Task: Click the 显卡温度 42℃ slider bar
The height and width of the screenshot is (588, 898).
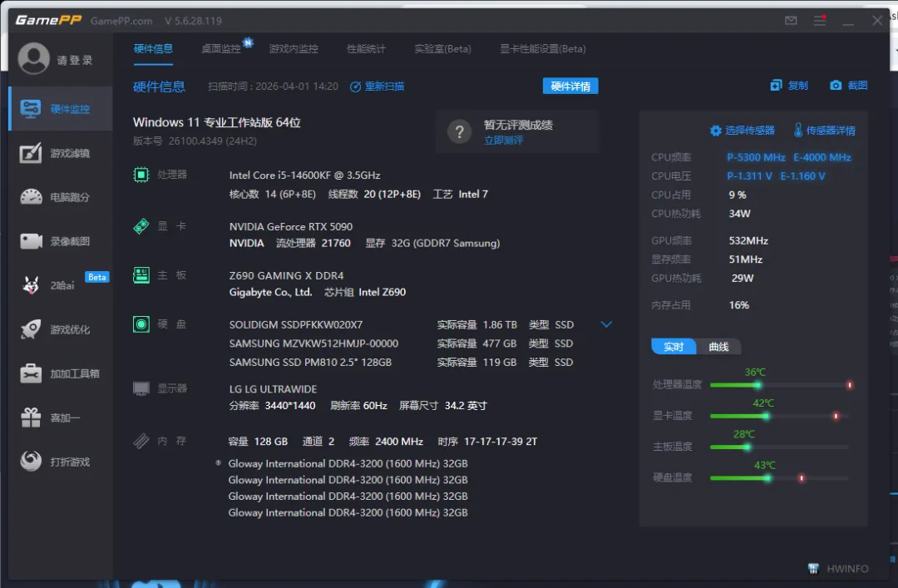Action: tap(781, 416)
